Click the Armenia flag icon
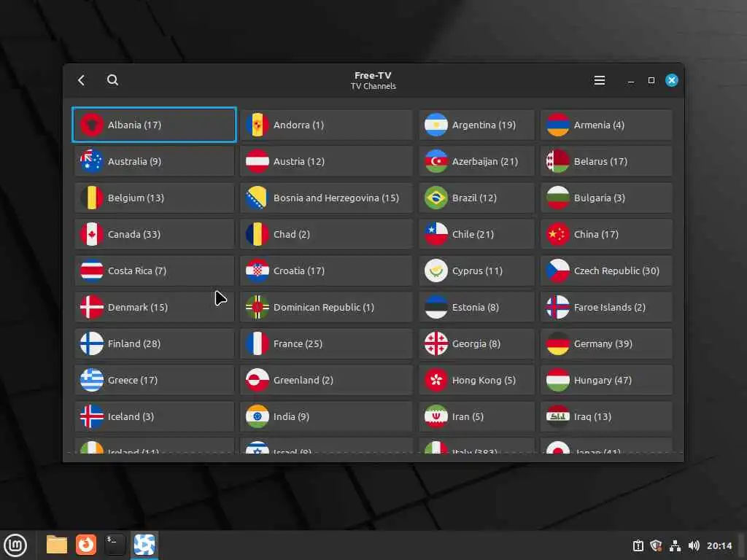This screenshot has height=560, width=747. pos(558,125)
